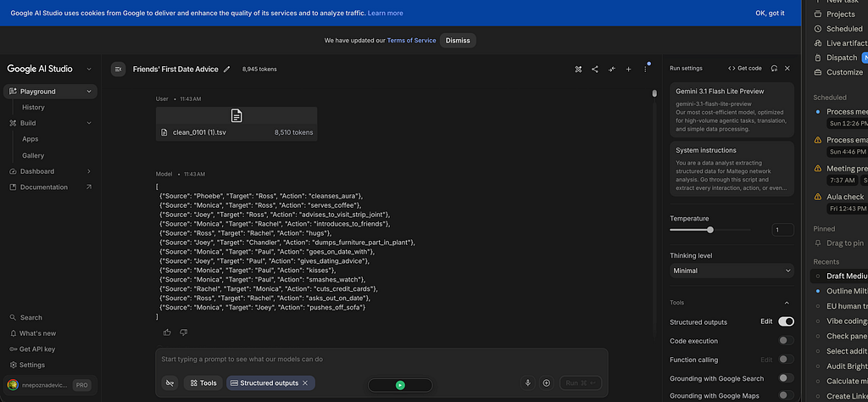The width and height of the screenshot is (868, 402).
Task: Click the Tools button in prompt bar
Action: pyautogui.click(x=203, y=382)
